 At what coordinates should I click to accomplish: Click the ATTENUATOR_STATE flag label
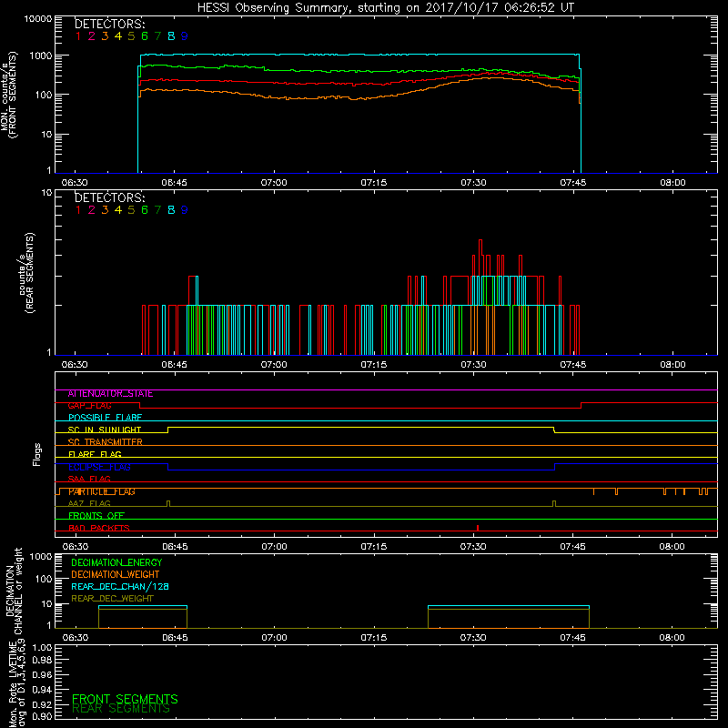pos(110,394)
